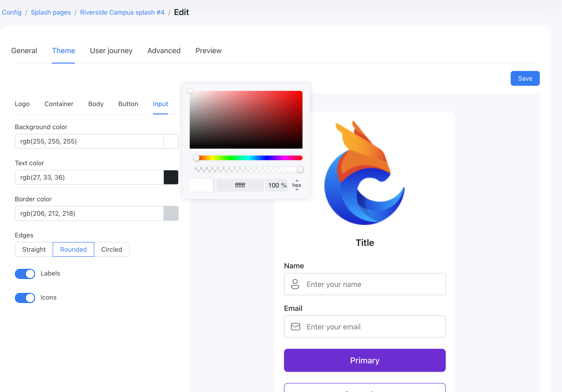Go to Splash pages breadcrumb link
This screenshot has width=562, height=392.
click(x=51, y=12)
